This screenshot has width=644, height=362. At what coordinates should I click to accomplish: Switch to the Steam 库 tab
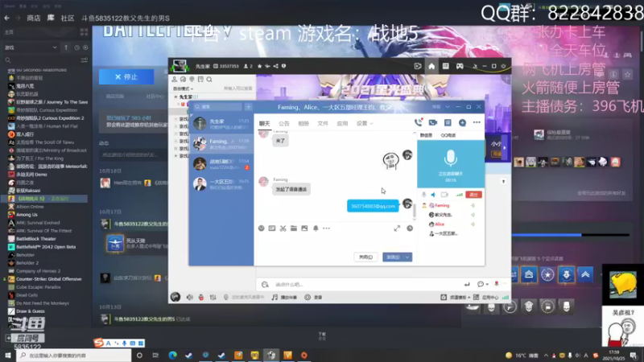(x=51, y=18)
